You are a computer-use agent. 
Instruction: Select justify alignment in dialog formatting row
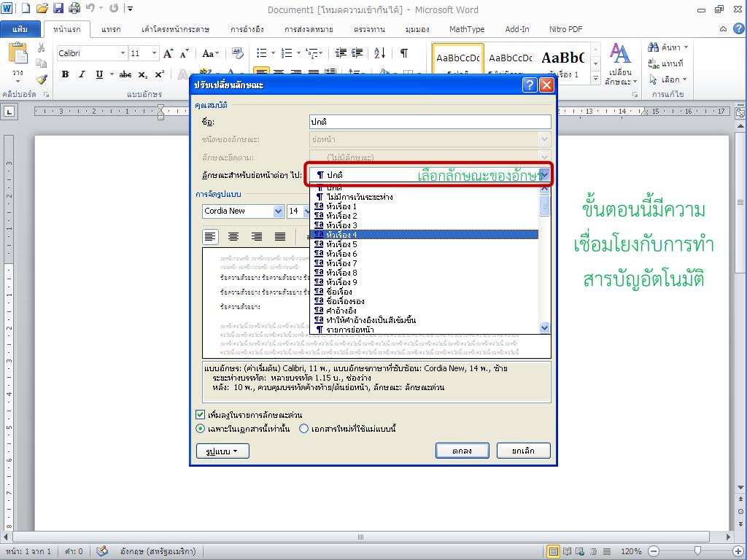coord(280,237)
